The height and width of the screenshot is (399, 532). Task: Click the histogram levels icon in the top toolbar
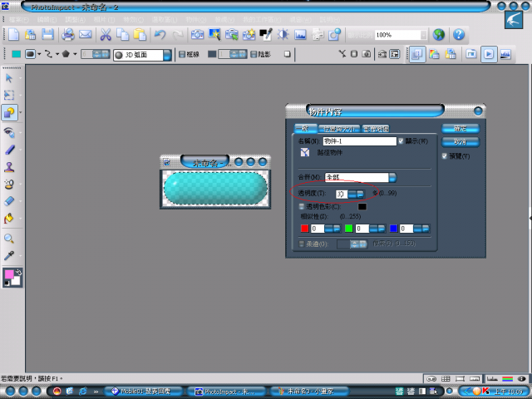[x=300, y=35]
